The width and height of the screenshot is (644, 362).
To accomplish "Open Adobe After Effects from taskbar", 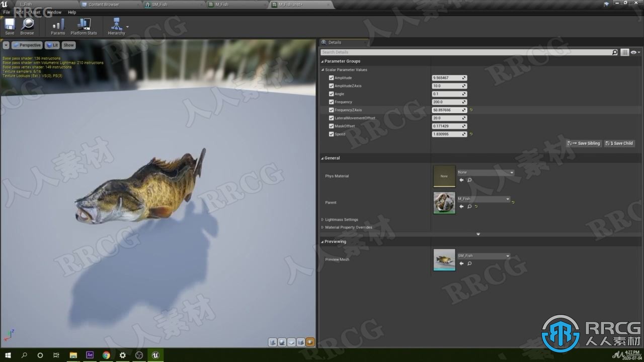I will [x=90, y=355].
